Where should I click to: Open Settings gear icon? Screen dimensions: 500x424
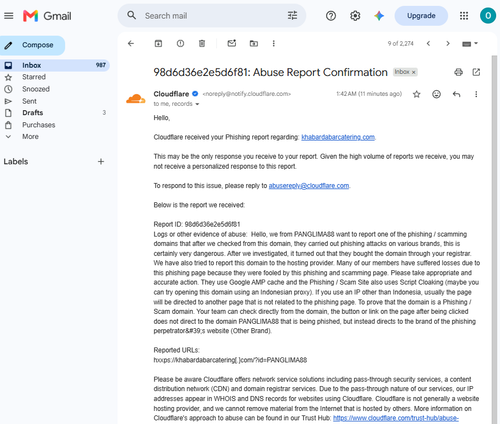pos(355,16)
